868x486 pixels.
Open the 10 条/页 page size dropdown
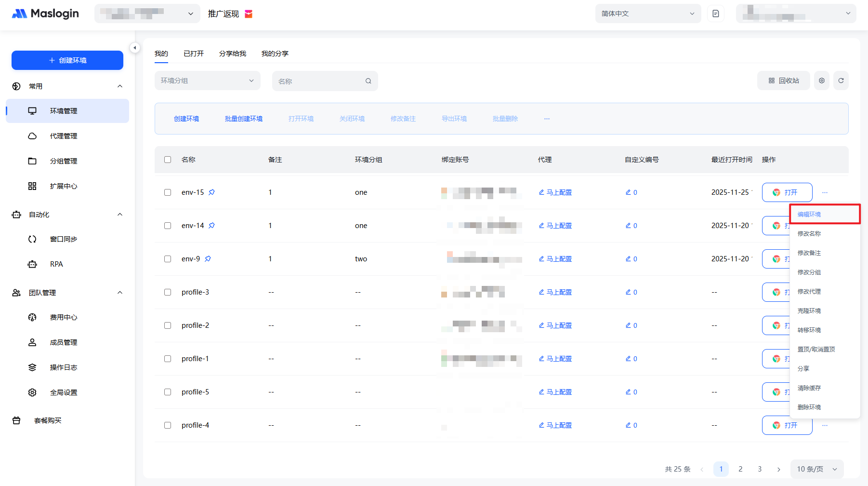(816, 469)
